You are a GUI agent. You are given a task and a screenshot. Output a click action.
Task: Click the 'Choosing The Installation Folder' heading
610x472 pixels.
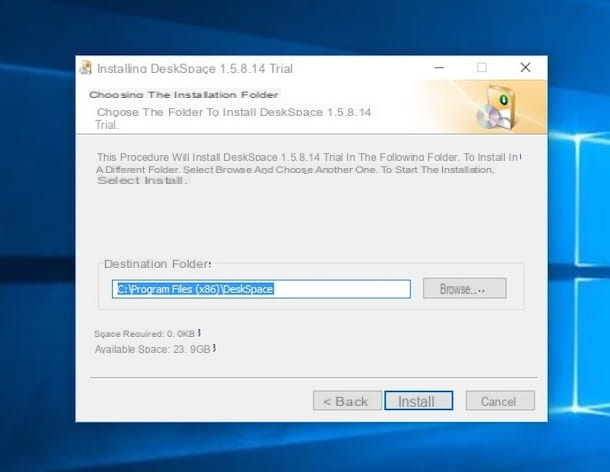pos(184,95)
